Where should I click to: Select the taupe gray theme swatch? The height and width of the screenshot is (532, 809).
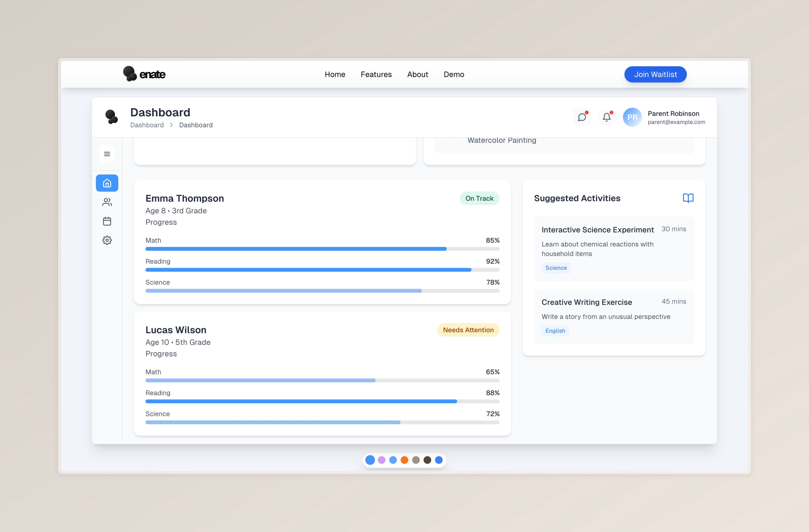pyautogui.click(x=416, y=460)
